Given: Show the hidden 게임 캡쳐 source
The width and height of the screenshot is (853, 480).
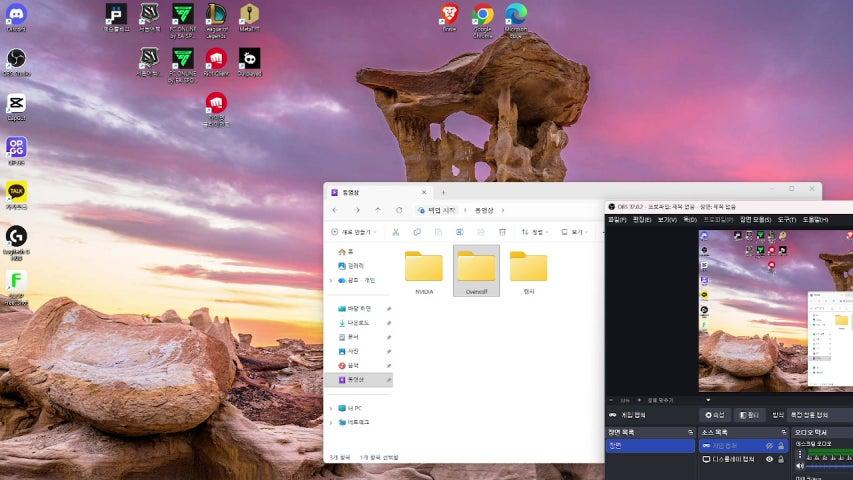Looking at the screenshot, I should [x=769, y=445].
